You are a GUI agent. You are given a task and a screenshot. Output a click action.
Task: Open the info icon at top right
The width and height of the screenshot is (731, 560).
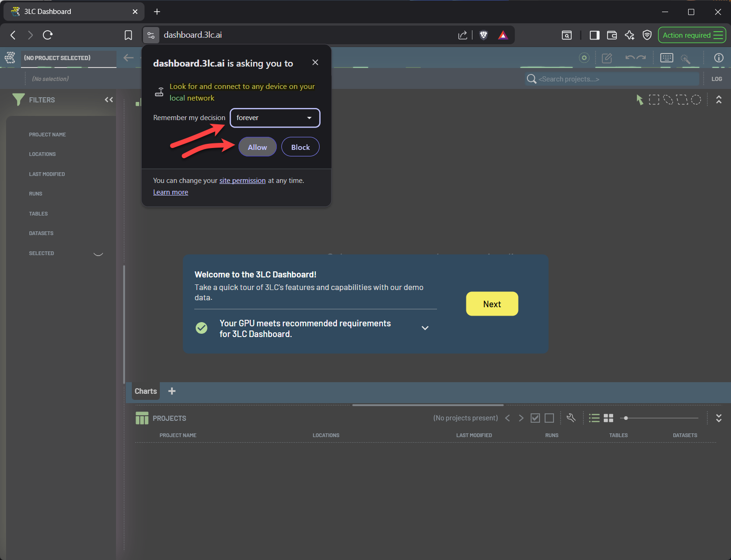pos(719,58)
